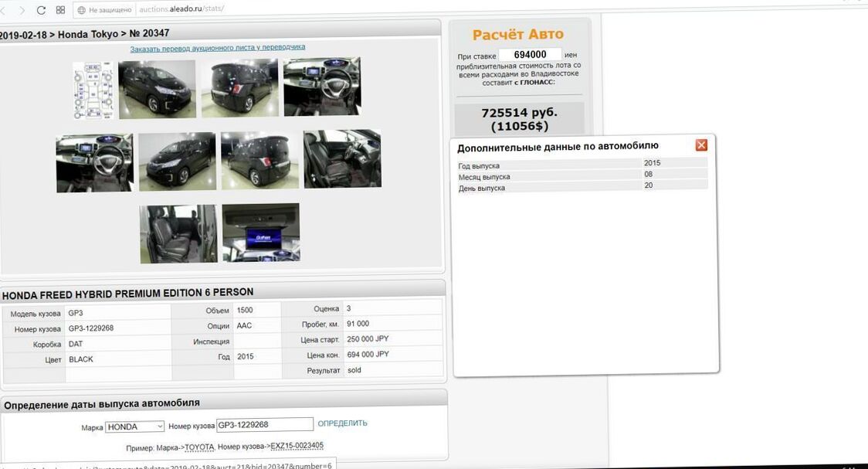Select the final price 694 000 JPY
This screenshot has height=469, width=868.
click(x=368, y=355)
